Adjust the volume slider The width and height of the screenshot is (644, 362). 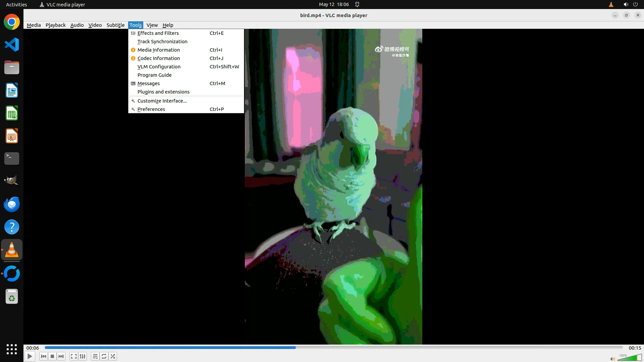(x=630, y=358)
